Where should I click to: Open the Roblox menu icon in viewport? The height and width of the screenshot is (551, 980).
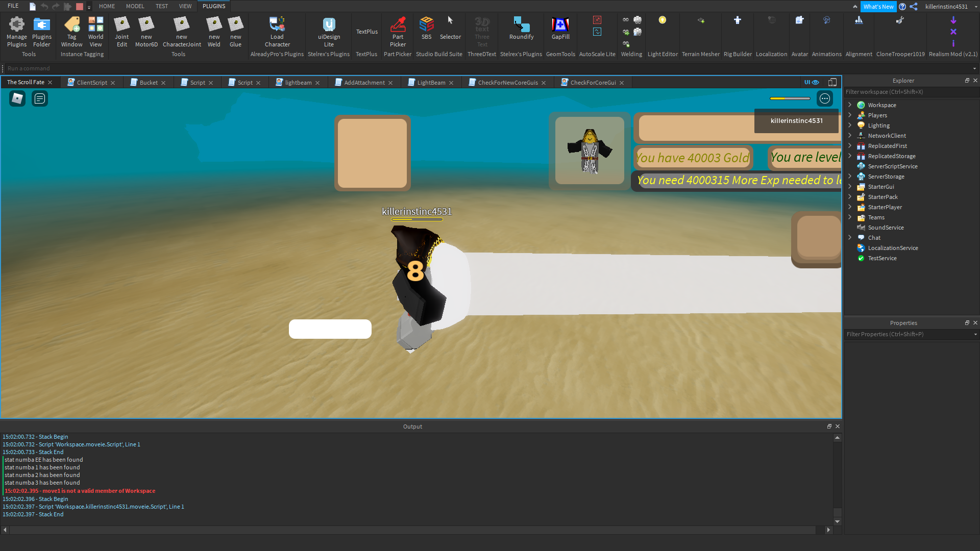pyautogui.click(x=17, y=98)
